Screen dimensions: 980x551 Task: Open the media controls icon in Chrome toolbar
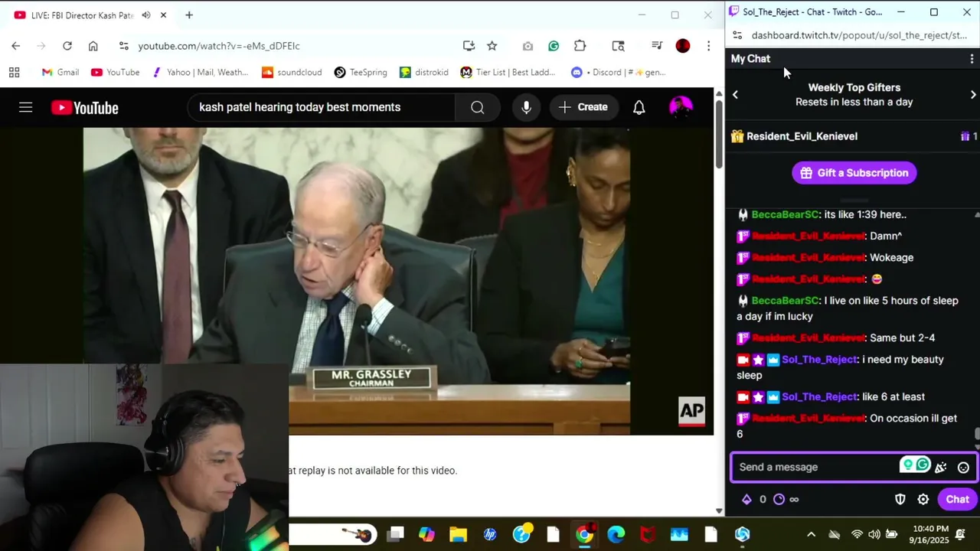[x=657, y=46]
